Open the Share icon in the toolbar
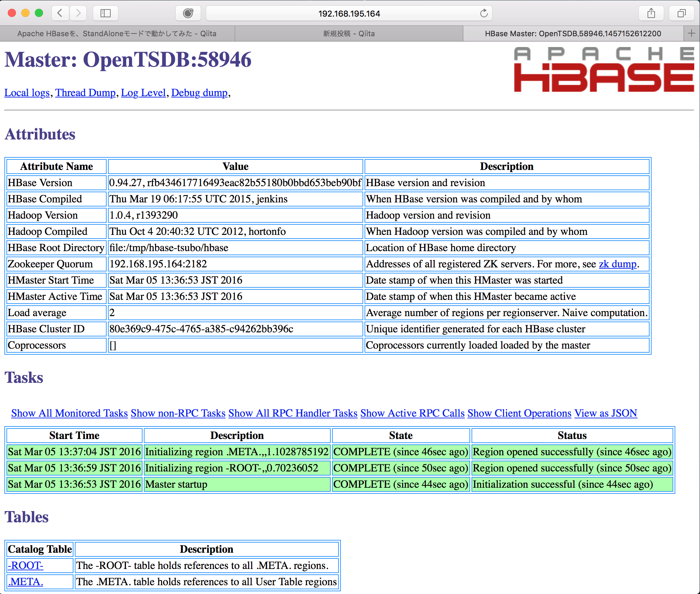The image size is (700, 594). [651, 13]
